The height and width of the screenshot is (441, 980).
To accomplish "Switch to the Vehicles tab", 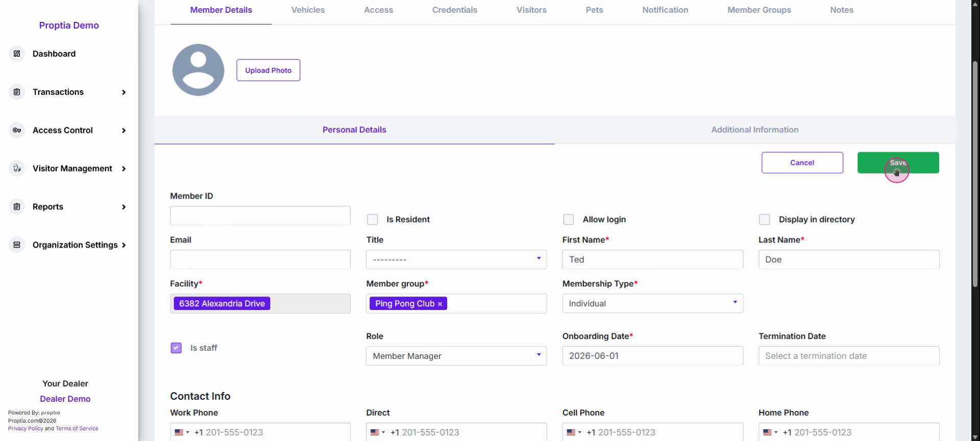I will (308, 10).
